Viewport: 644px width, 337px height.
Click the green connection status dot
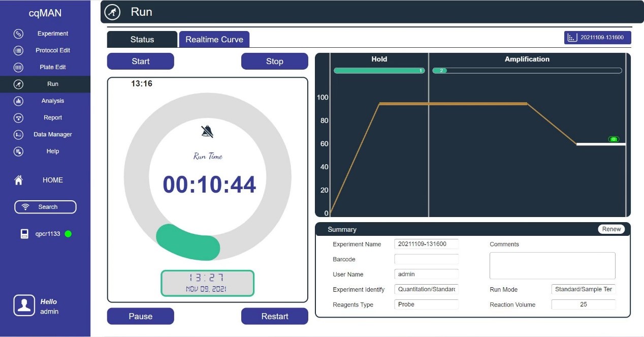click(x=68, y=234)
